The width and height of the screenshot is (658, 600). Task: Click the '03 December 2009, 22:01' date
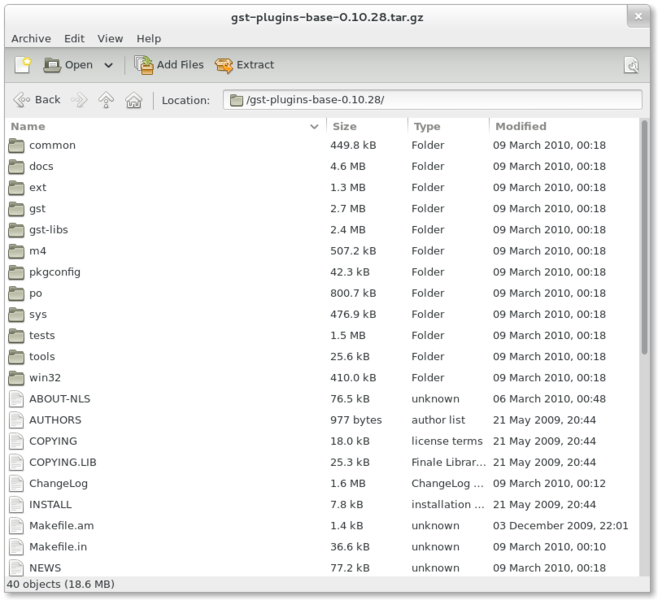point(560,525)
